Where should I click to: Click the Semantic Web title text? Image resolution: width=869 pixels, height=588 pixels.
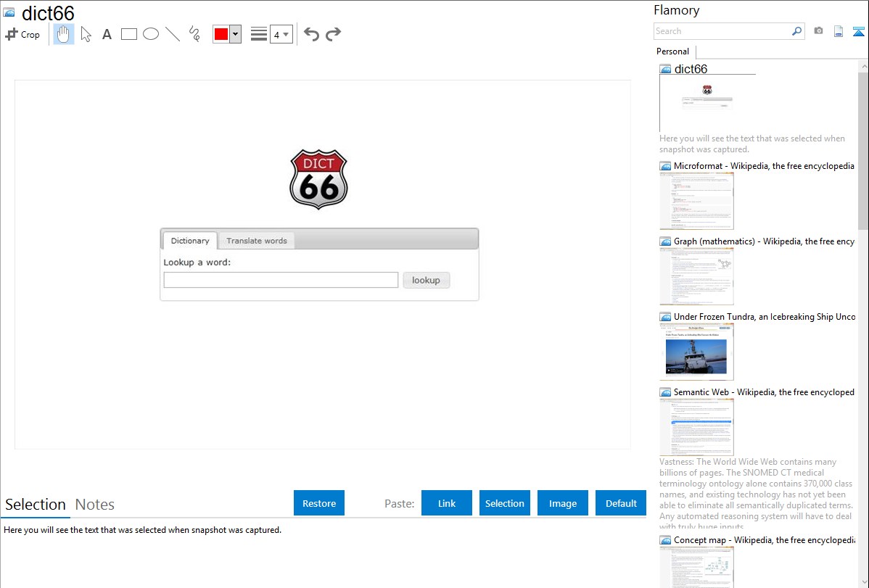click(764, 392)
